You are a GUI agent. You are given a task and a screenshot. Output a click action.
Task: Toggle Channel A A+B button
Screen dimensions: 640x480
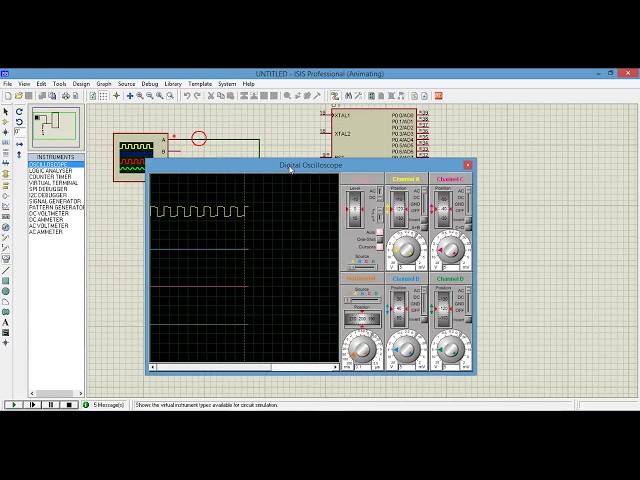(424, 227)
